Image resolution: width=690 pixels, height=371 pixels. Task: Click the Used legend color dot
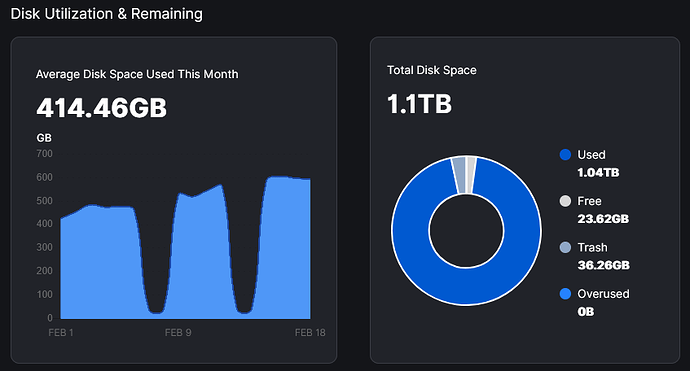(565, 154)
